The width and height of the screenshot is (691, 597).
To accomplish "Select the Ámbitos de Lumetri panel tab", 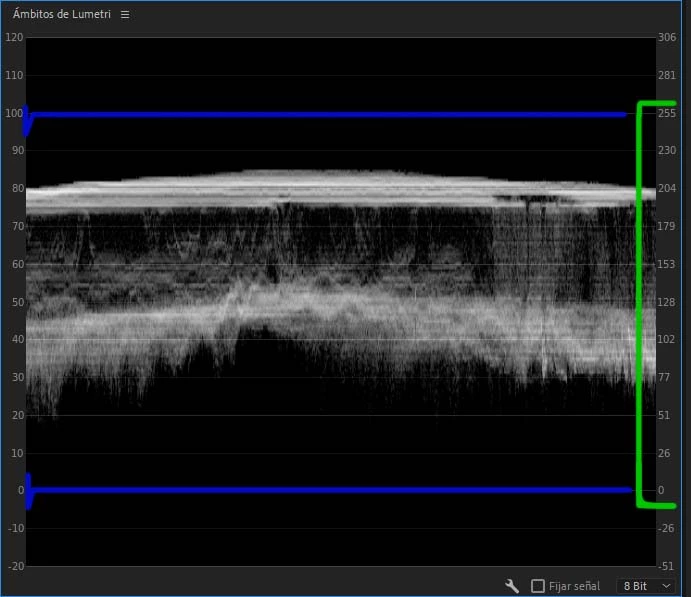I will click(x=62, y=15).
